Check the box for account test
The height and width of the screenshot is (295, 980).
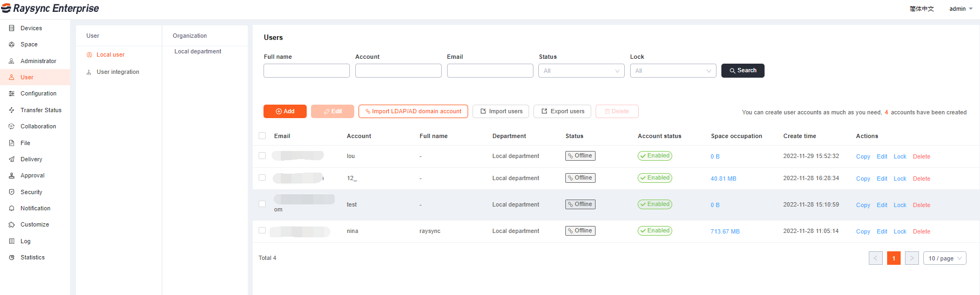pos(262,204)
